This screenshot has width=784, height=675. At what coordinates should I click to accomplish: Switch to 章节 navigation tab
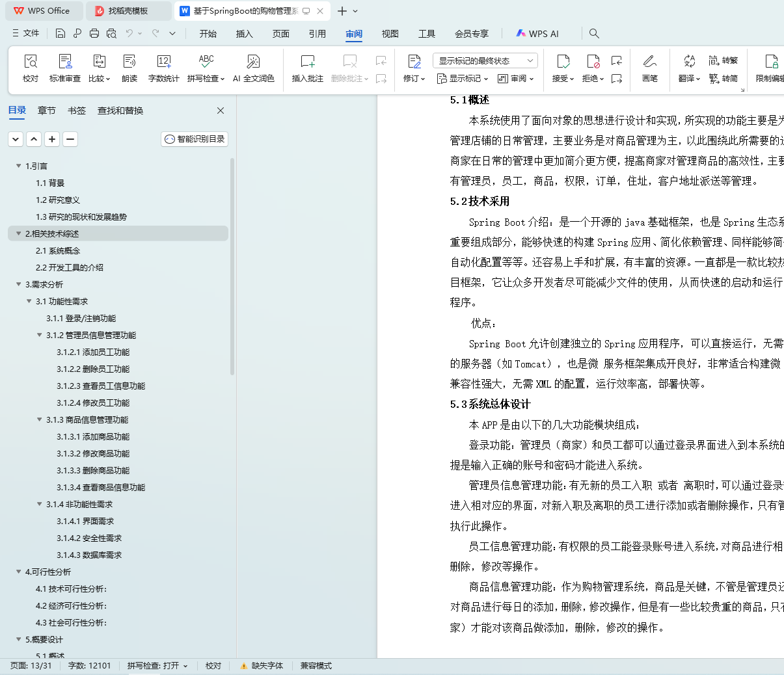pyautogui.click(x=47, y=111)
